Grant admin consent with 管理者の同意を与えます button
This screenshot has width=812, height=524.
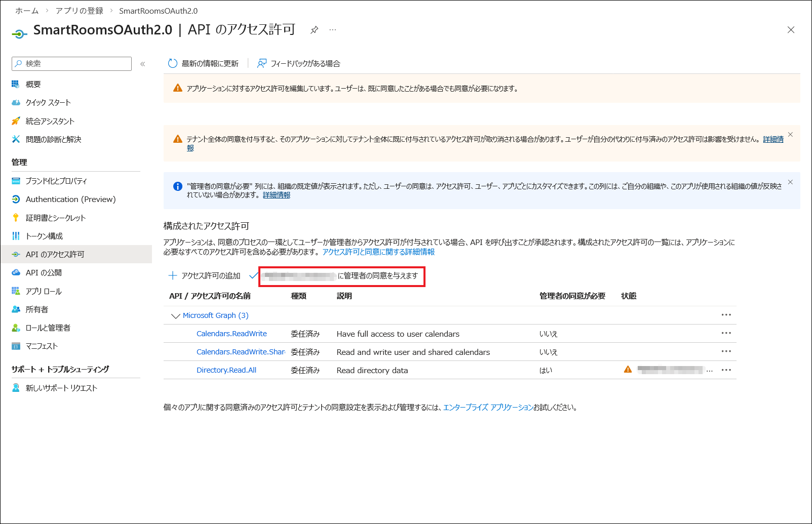(x=341, y=276)
